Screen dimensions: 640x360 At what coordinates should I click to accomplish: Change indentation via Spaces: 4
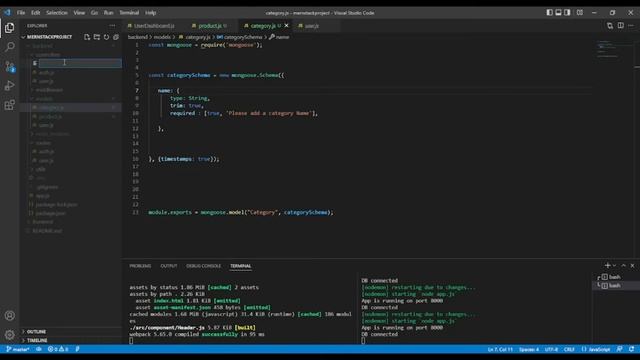click(529, 349)
